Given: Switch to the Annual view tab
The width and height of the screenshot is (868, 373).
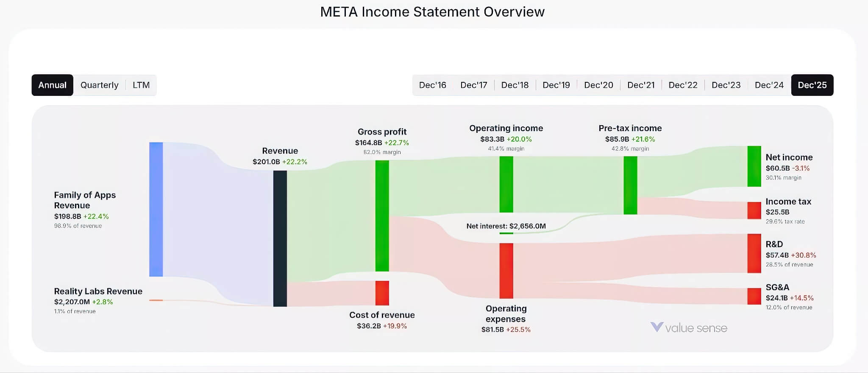Looking at the screenshot, I should pyautogui.click(x=52, y=85).
